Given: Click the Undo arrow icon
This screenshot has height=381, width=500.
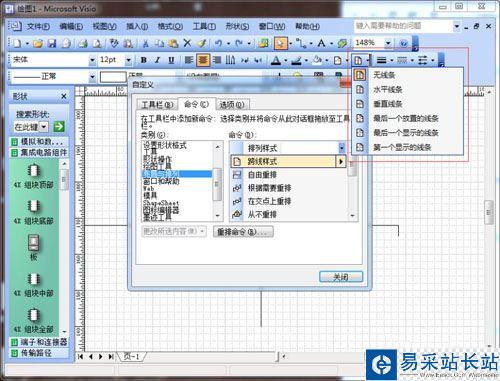Looking at the screenshot, I should (x=218, y=43).
